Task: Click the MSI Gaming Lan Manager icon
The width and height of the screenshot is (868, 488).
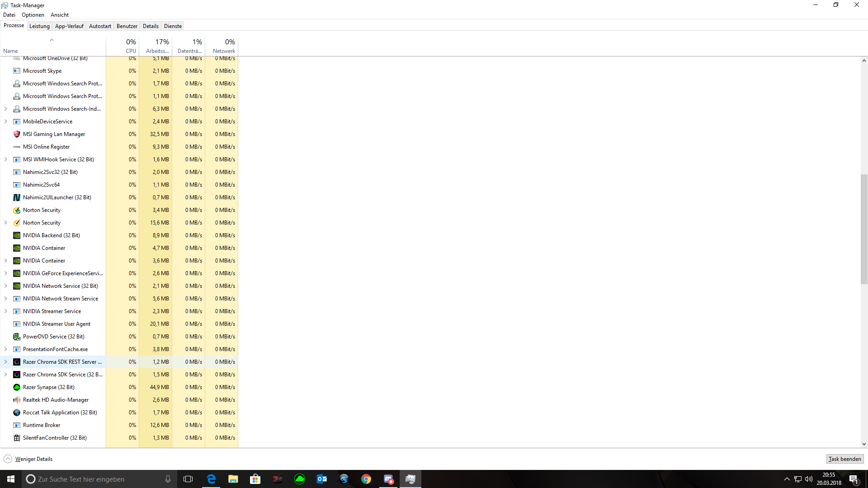Action: [17, 134]
